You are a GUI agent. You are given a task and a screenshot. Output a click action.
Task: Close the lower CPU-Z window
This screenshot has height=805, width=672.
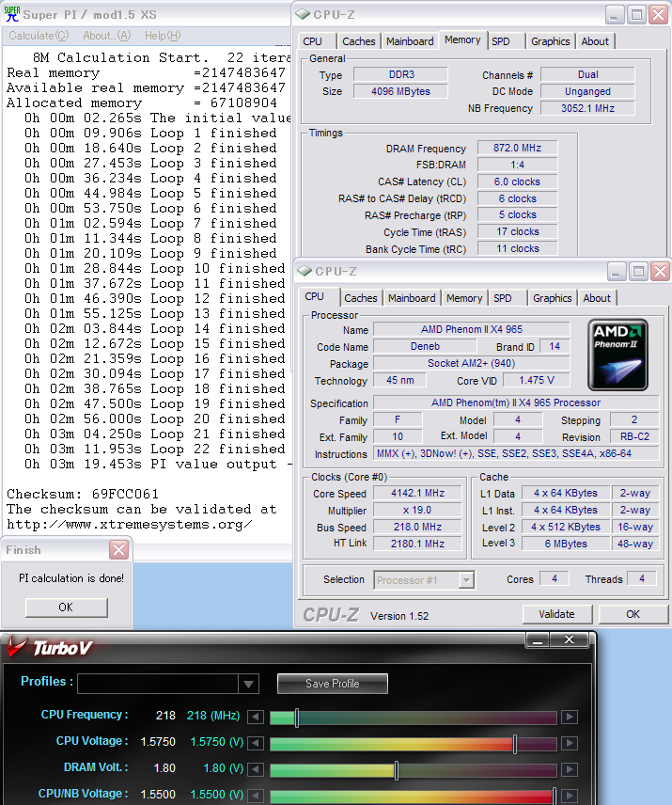pos(660,271)
